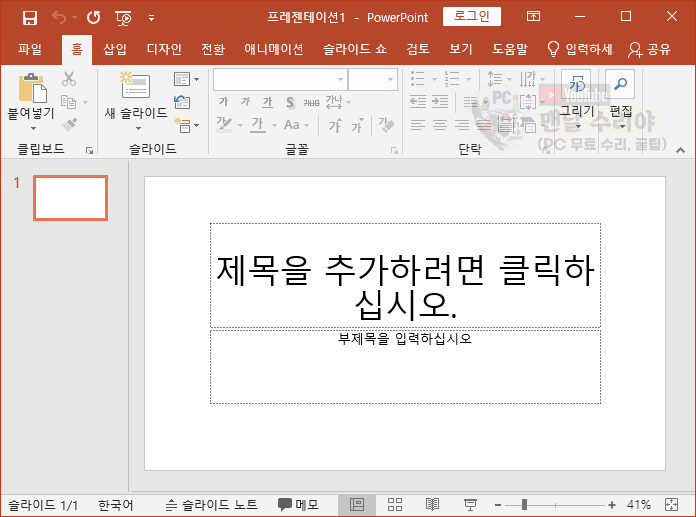Click Increase List Level icon
696x517 pixels.
(x=440, y=102)
